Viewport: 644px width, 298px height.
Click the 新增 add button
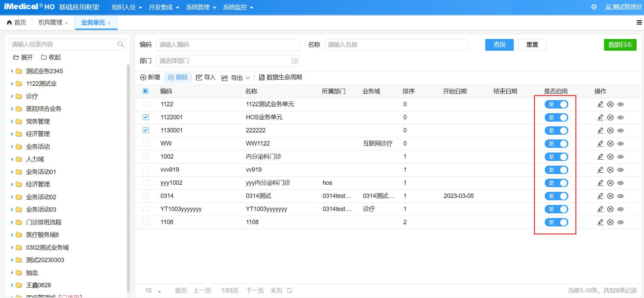click(x=150, y=77)
